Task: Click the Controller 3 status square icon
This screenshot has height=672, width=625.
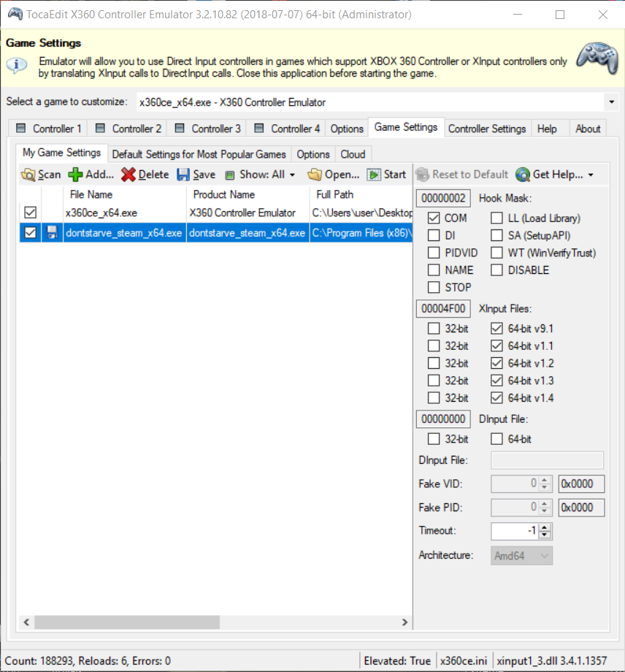Action: coord(180,128)
